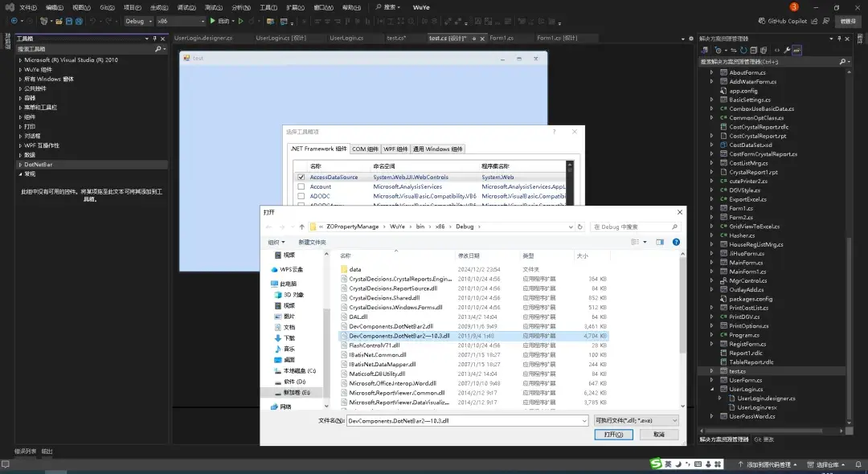Click the Properties wrench icon in Solution Explorer
The width and height of the screenshot is (868, 474).
pos(787,50)
